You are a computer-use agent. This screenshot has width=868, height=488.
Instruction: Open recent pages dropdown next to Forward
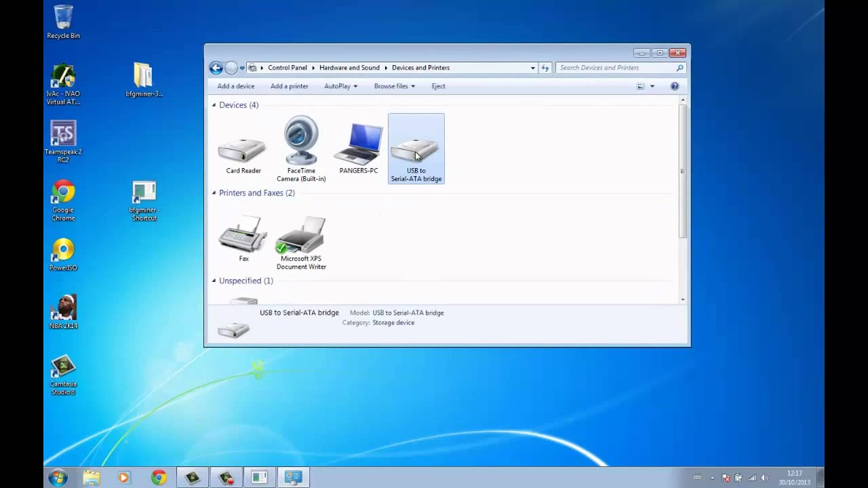coord(242,68)
